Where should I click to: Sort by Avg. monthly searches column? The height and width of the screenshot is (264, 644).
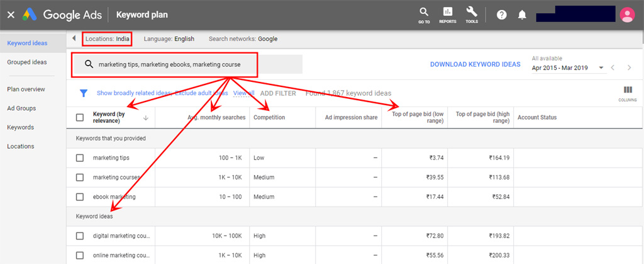click(x=216, y=118)
